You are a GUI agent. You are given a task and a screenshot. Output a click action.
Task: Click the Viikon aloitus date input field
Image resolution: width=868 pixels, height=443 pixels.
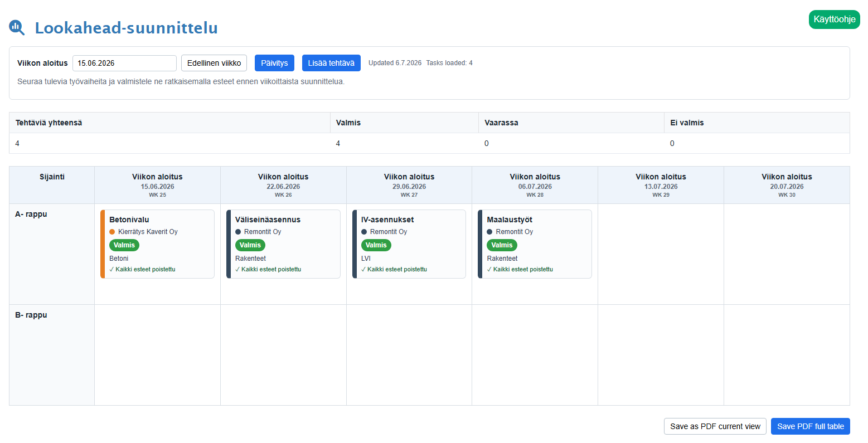124,63
